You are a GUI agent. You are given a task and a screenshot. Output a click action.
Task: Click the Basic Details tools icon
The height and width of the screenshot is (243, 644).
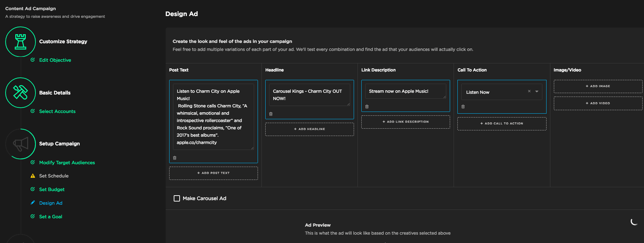21,93
